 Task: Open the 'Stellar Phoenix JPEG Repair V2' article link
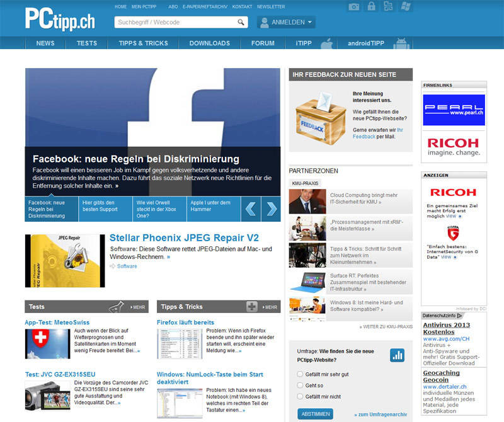point(184,238)
